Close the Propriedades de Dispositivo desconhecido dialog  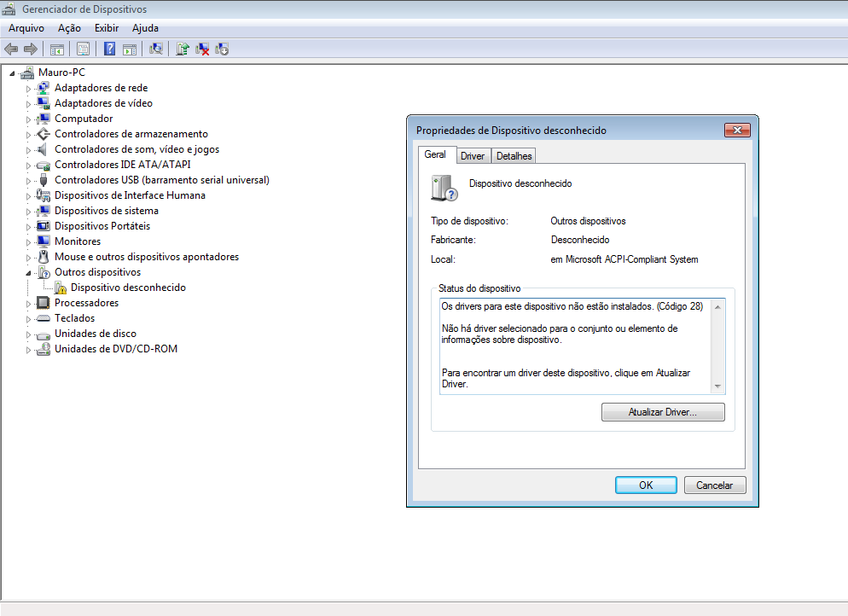point(737,130)
